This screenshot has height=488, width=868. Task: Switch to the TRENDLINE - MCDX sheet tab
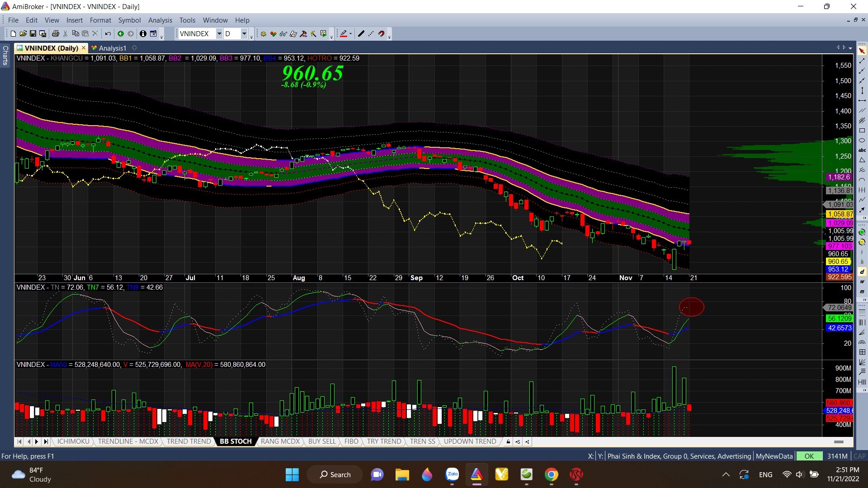(128, 441)
